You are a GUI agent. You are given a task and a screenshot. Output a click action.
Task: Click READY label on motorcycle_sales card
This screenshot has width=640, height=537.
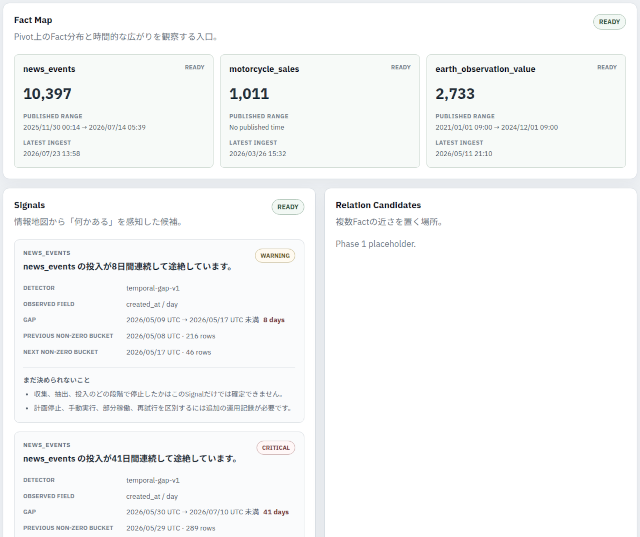pyautogui.click(x=400, y=67)
